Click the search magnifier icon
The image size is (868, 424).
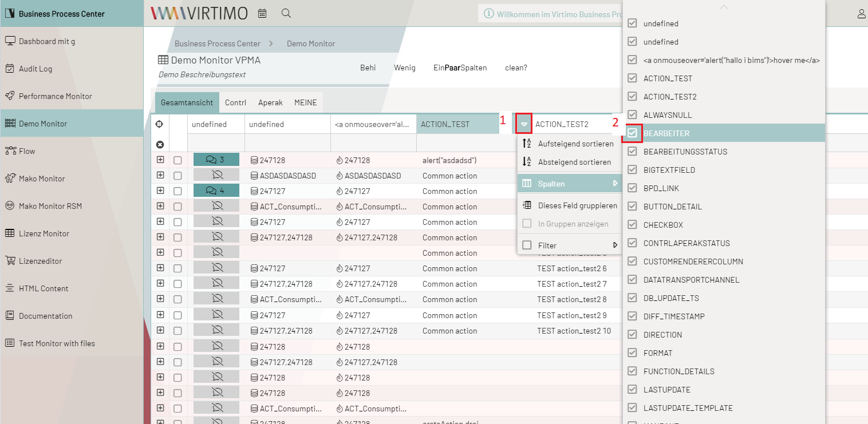pyautogui.click(x=286, y=13)
